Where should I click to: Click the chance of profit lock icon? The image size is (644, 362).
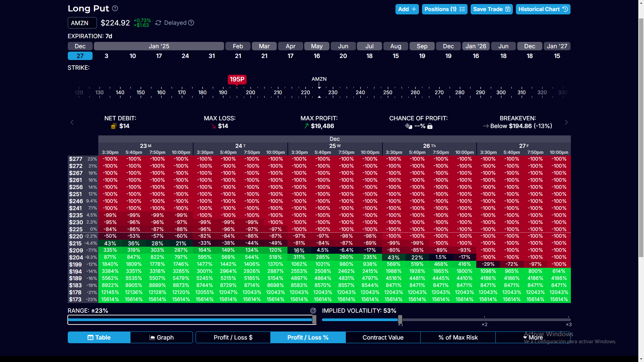click(430, 126)
